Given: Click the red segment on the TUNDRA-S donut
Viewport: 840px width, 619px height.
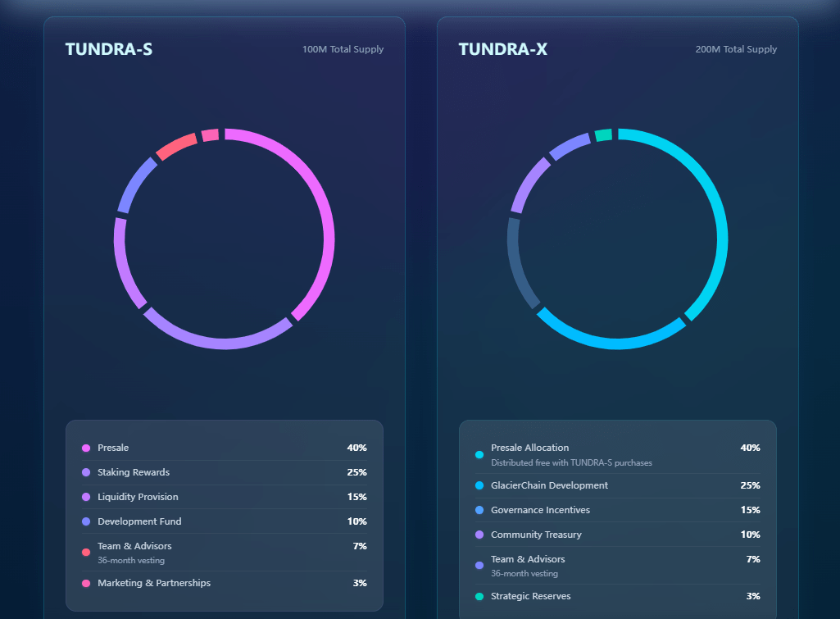Looking at the screenshot, I should 176,147.
